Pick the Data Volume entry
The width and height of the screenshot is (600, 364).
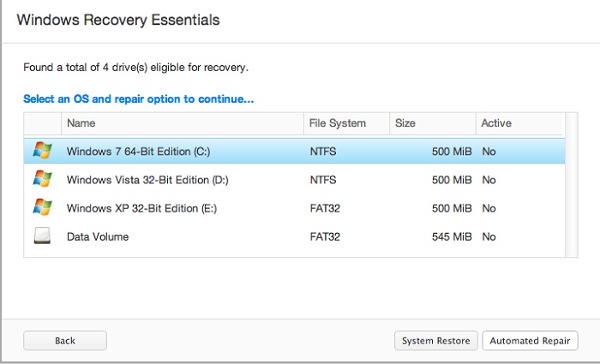point(98,236)
